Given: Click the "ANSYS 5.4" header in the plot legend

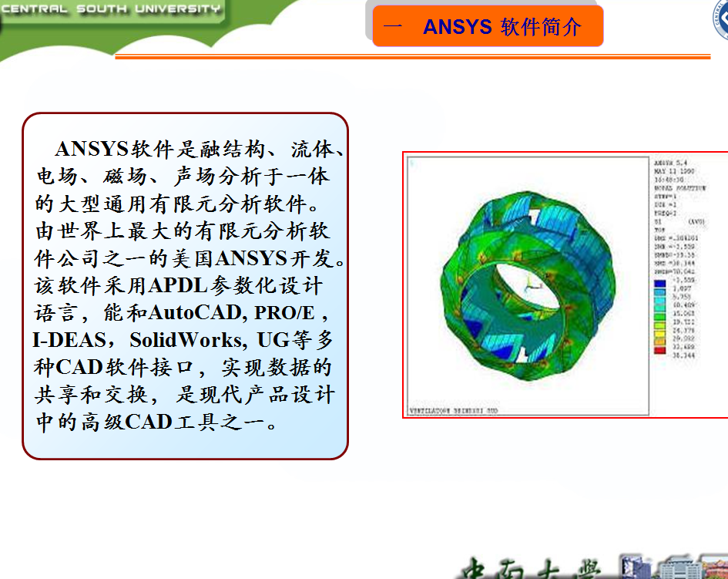Looking at the screenshot, I should click(x=670, y=163).
